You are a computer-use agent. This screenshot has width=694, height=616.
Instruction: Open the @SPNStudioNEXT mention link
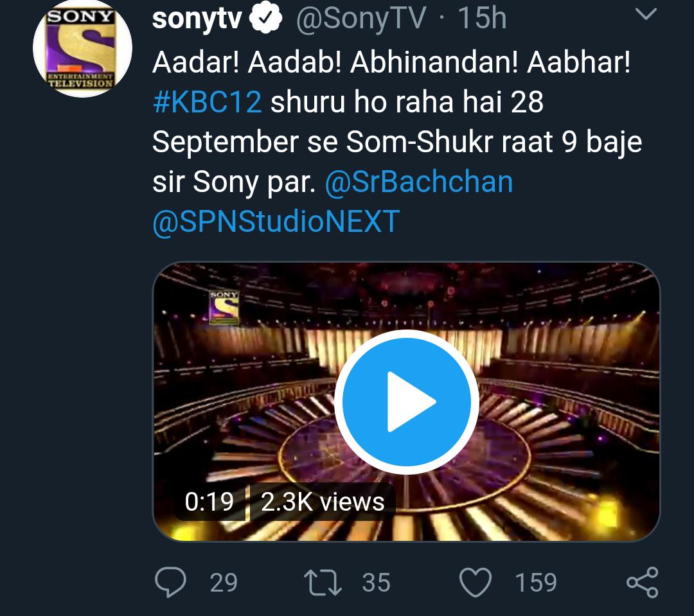[276, 222]
